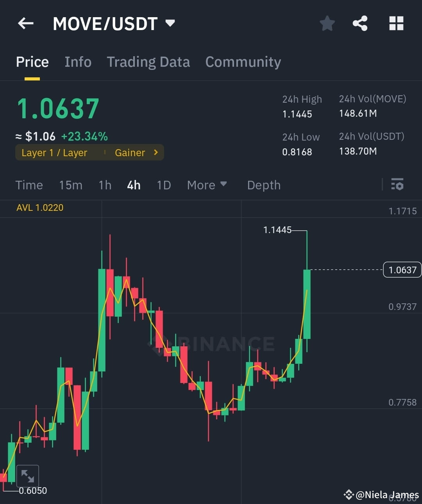Select the 1D timeframe
422x504 pixels.
coord(164,185)
